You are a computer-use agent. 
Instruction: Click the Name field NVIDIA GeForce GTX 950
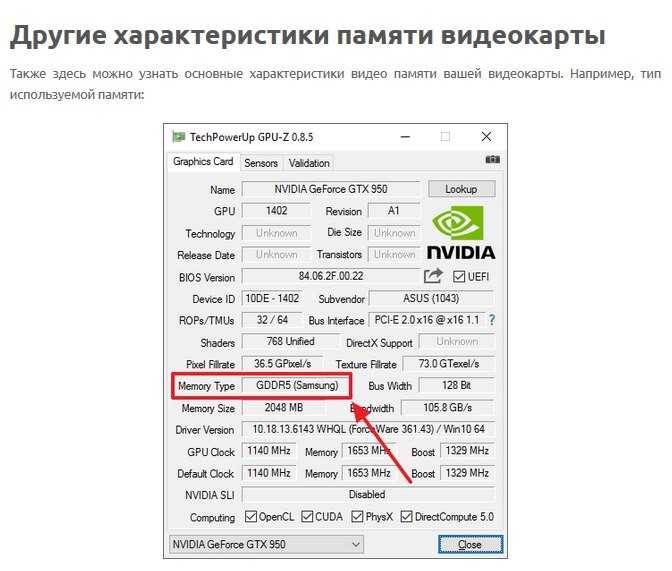(x=331, y=189)
